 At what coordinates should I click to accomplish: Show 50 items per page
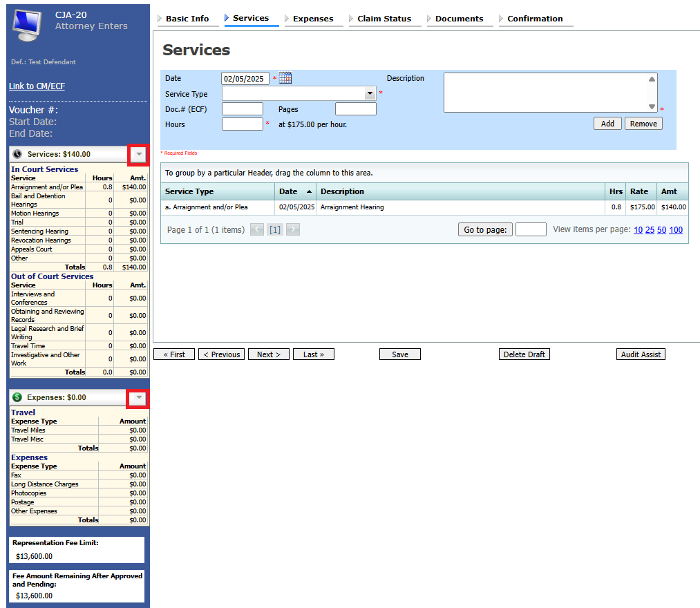click(661, 230)
